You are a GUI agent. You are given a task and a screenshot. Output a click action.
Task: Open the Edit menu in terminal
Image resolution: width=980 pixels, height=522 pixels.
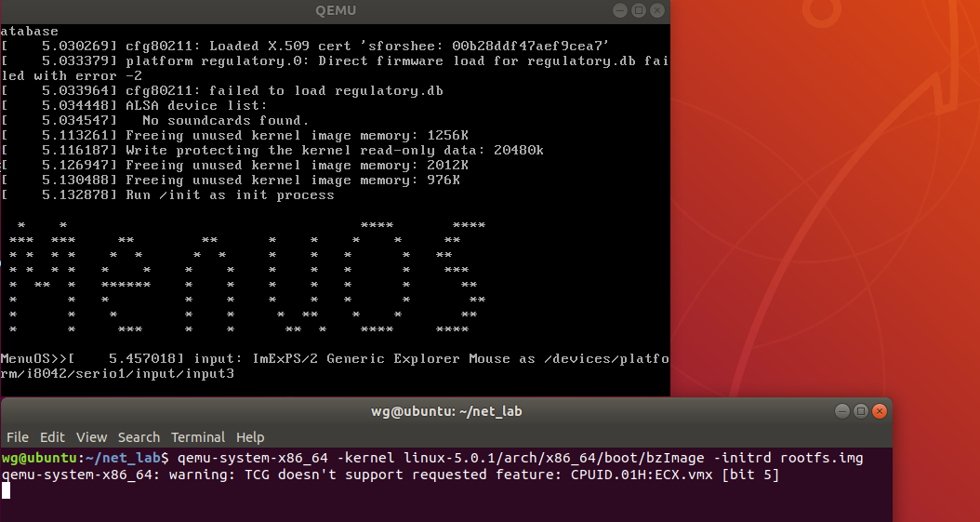tap(52, 437)
